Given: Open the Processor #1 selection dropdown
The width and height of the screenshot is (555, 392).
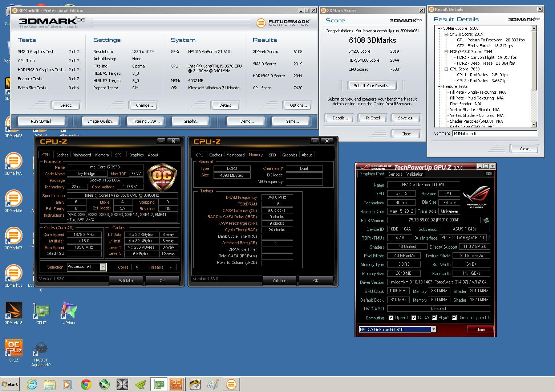Looking at the screenshot, I should point(103,267).
